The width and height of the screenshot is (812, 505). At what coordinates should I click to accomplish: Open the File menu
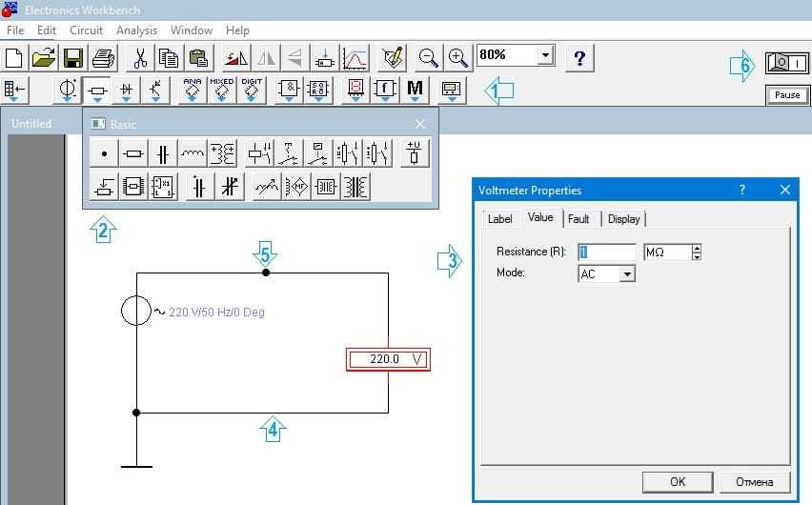click(x=15, y=30)
